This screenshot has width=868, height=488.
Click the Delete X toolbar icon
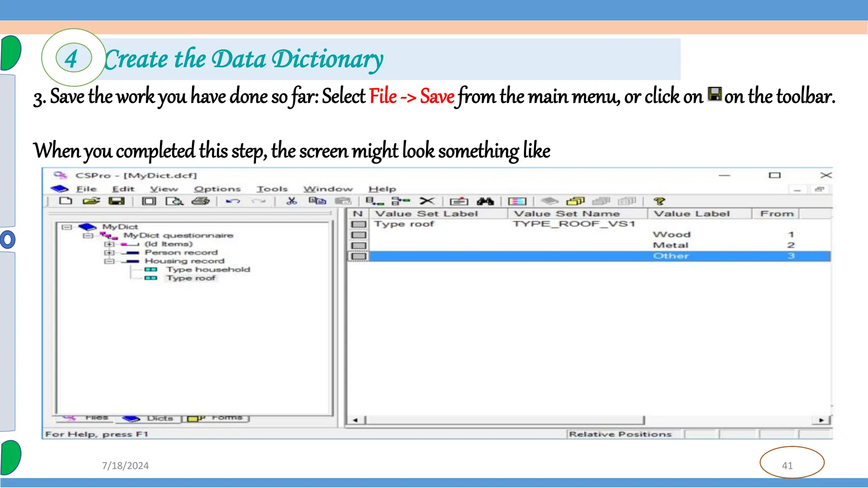[x=427, y=201]
